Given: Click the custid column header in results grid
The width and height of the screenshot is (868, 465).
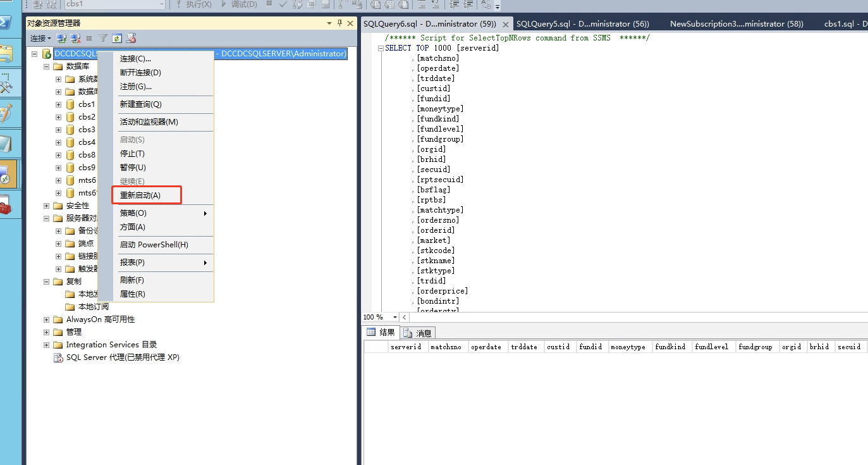Looking at the screenshot, I should 558,347.
